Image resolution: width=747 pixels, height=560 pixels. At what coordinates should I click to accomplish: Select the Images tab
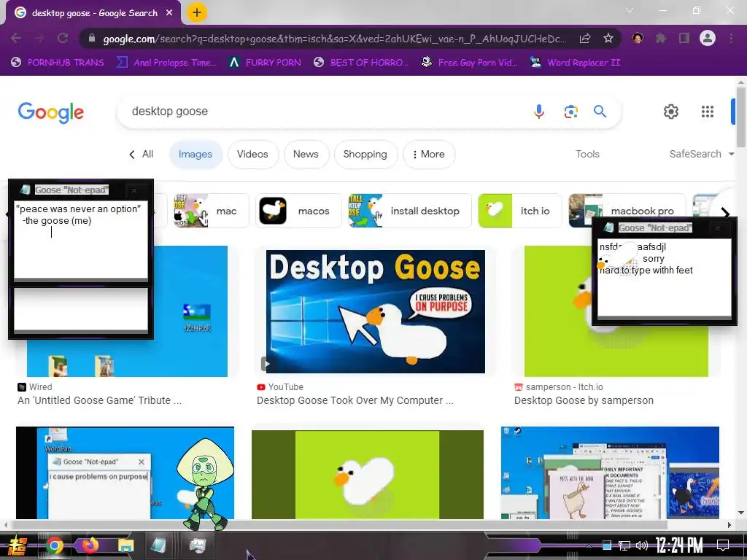[x=196, y=155]
